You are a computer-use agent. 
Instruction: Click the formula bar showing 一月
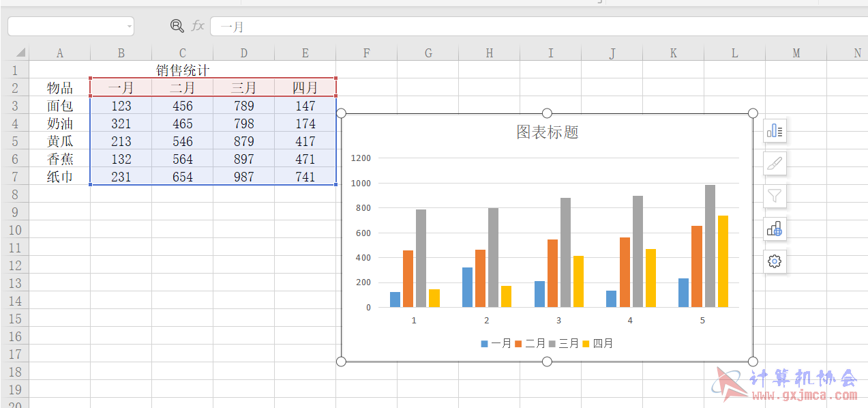coord(539,27)
